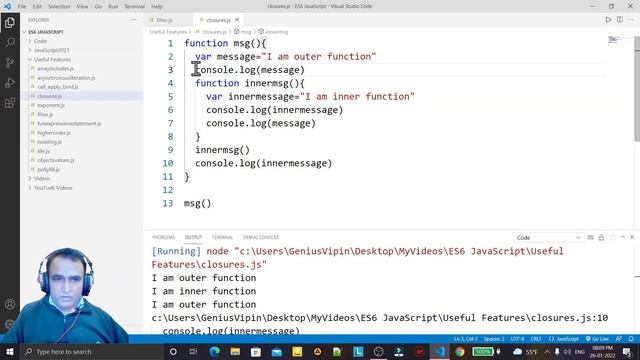Screen dimensions: 640x360
Task: Close the closures.js editor tab
Action: [x=237, y=20]
